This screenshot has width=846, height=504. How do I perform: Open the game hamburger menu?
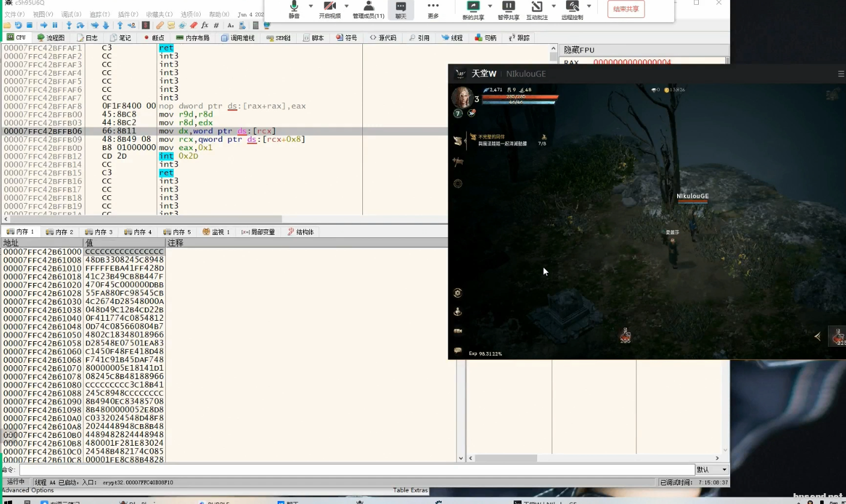click(841, 74)
